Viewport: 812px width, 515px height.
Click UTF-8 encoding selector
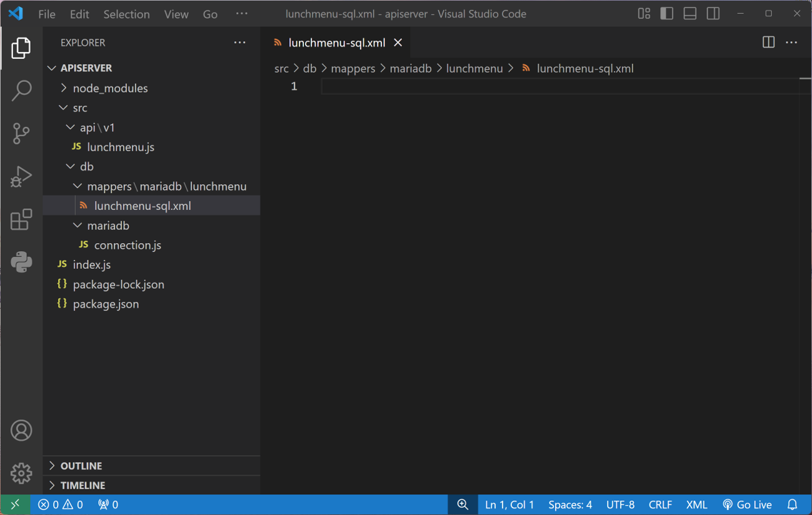pos(620,504)
